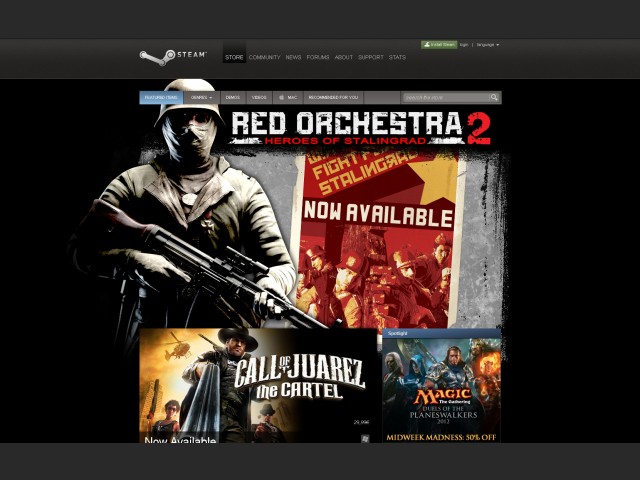
Task: Open the Red Orchestra 2 banner
Action: pyautogui.click(x=361, y=128)
